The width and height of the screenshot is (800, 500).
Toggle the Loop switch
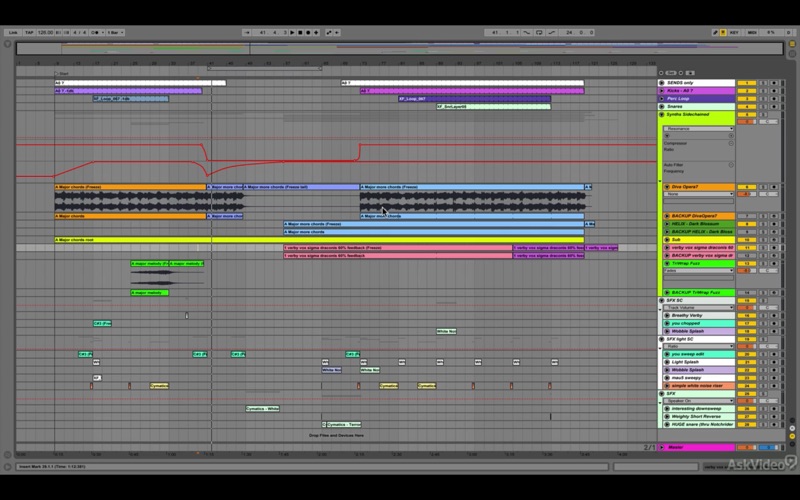pyautogui.click(x=539, y=33)
